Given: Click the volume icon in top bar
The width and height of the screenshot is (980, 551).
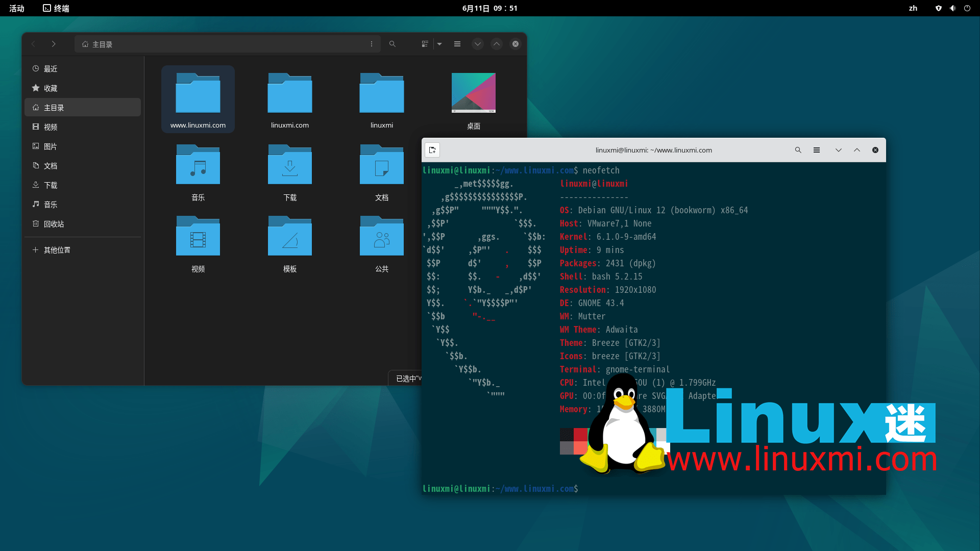Looking at the screenshot, I should [x=952, y=8].
